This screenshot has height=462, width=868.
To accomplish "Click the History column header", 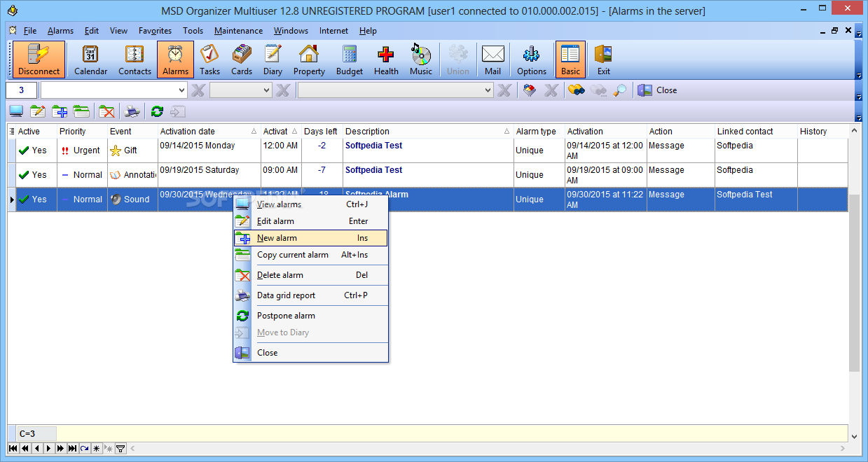I will tap(822, 132).
